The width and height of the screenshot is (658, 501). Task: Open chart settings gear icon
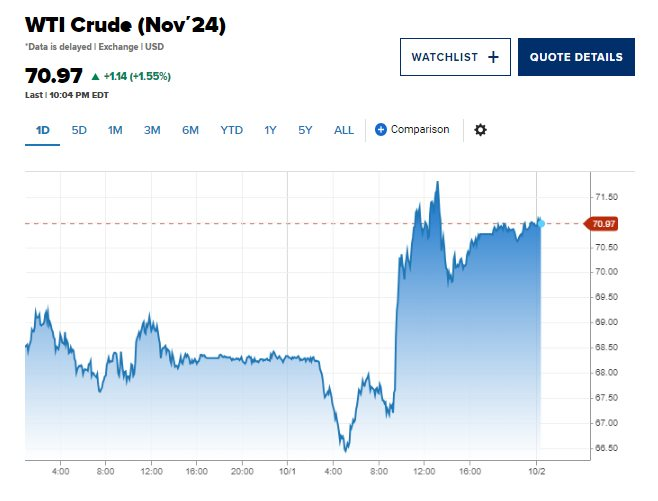[x=480, y=130]
